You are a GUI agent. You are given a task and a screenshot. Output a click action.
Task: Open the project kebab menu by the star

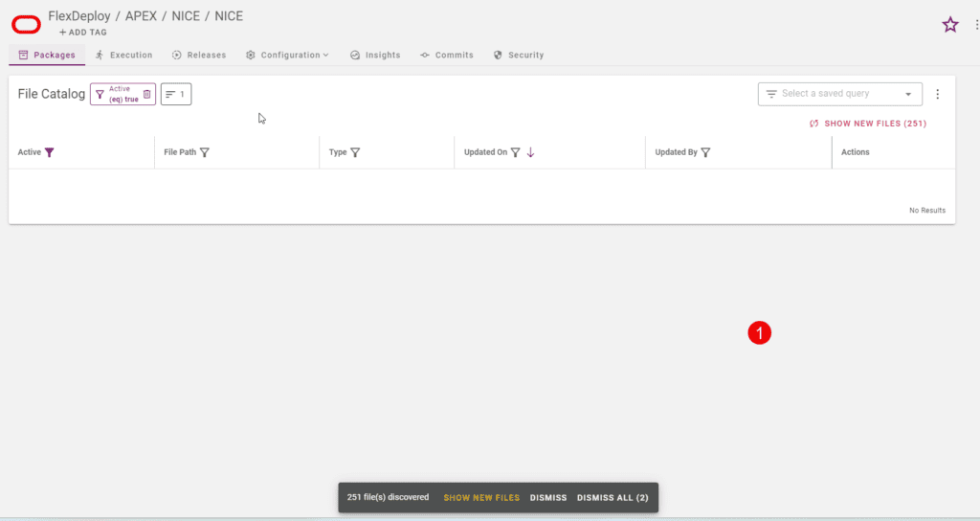976,25
